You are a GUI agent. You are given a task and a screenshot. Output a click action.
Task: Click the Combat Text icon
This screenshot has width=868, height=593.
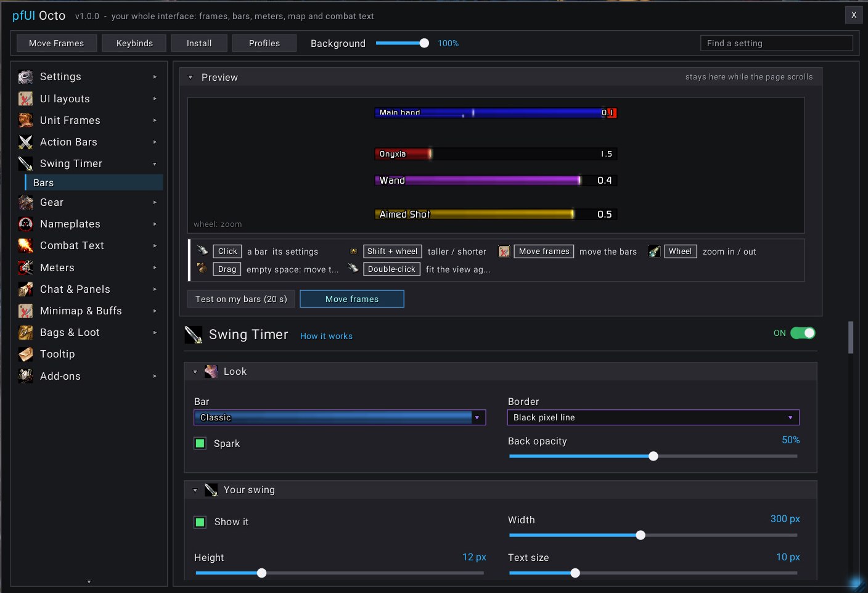25,245
